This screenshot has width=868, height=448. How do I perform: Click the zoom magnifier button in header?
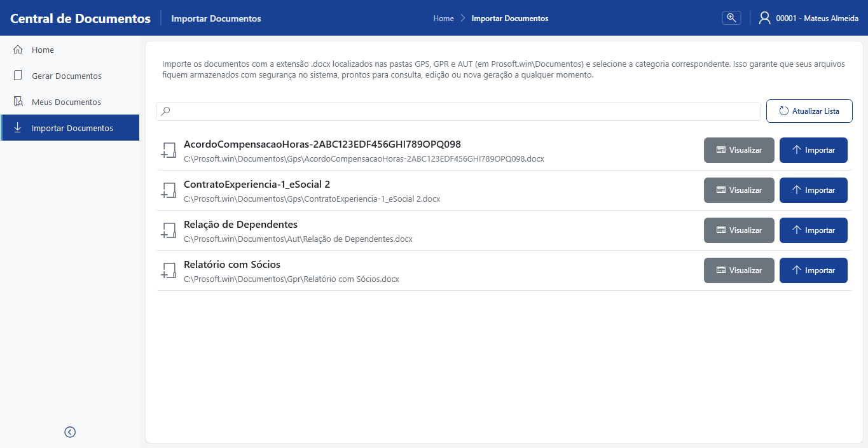coord(731,18)
